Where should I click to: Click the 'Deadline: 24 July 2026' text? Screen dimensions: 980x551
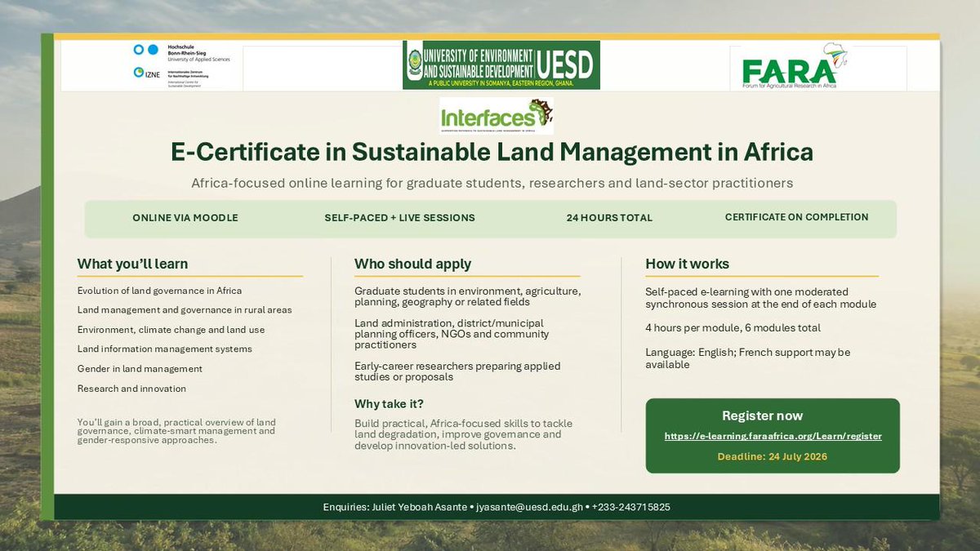click(772, 456)
